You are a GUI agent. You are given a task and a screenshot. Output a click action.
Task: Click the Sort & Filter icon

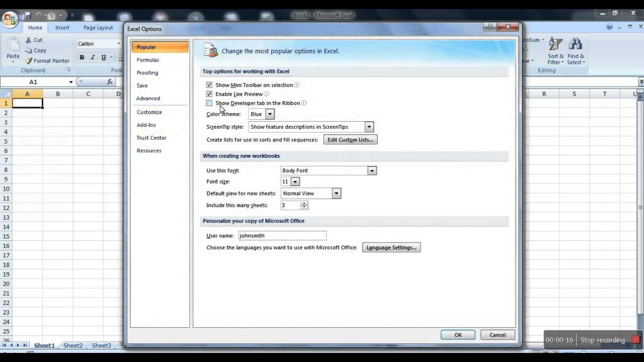coord(555,44)
